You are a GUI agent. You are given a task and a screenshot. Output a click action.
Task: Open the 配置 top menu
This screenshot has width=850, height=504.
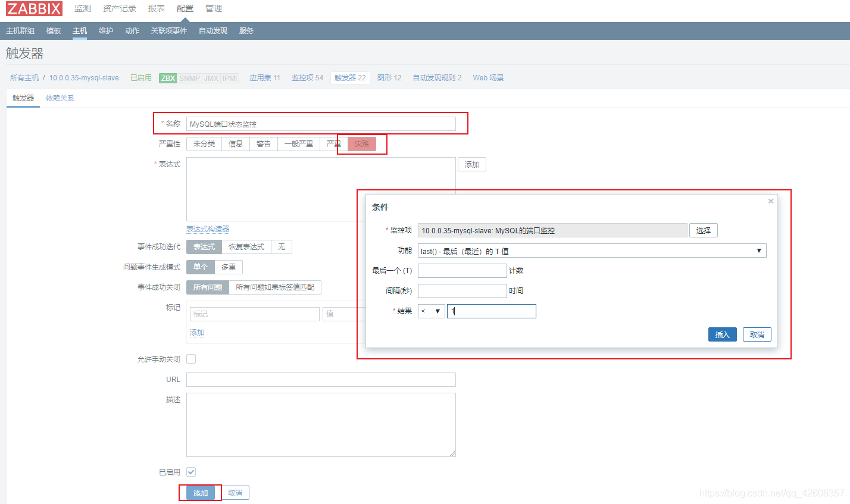coord(185,8)
